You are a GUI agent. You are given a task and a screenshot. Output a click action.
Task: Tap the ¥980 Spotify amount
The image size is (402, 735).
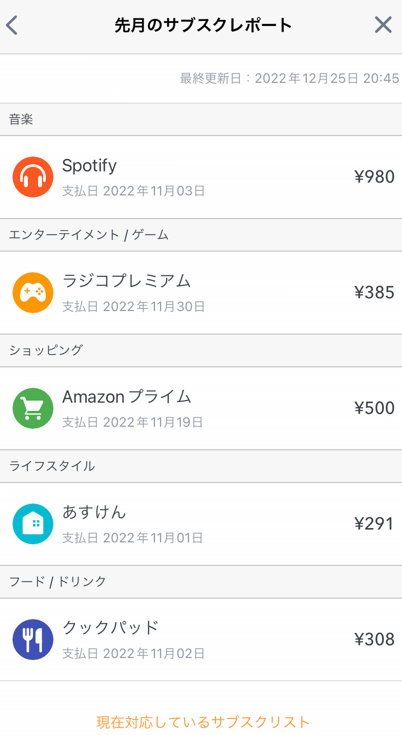tap(374, 177)
